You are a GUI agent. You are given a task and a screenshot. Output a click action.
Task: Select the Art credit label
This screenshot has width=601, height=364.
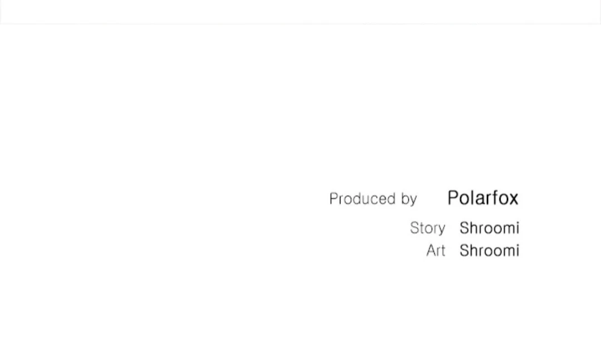436,251
